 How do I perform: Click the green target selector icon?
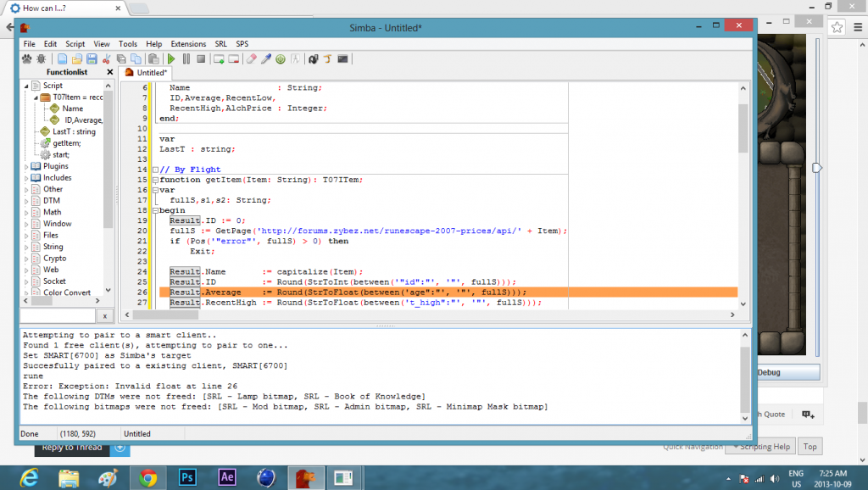pyautogui.click(x=280, y=59)
